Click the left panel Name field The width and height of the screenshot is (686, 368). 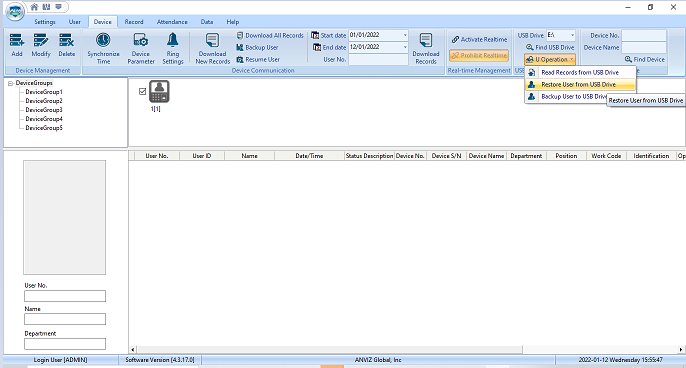pyautogui.click(x=65, y=319)
